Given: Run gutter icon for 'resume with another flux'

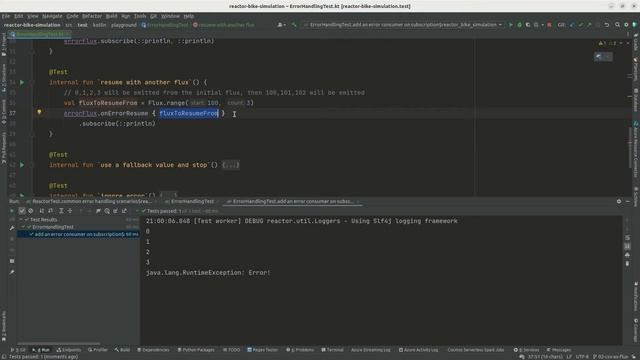Looking at the screenshot, I should coord(22,82).
